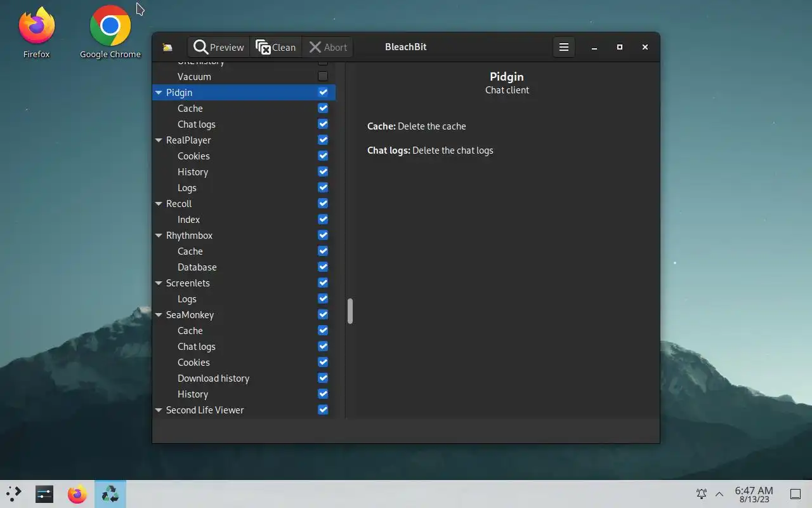The height and width of the screenshot is (508, 812).
Task: Click the Pidgin heading in details pane
Action: point(507,77)
